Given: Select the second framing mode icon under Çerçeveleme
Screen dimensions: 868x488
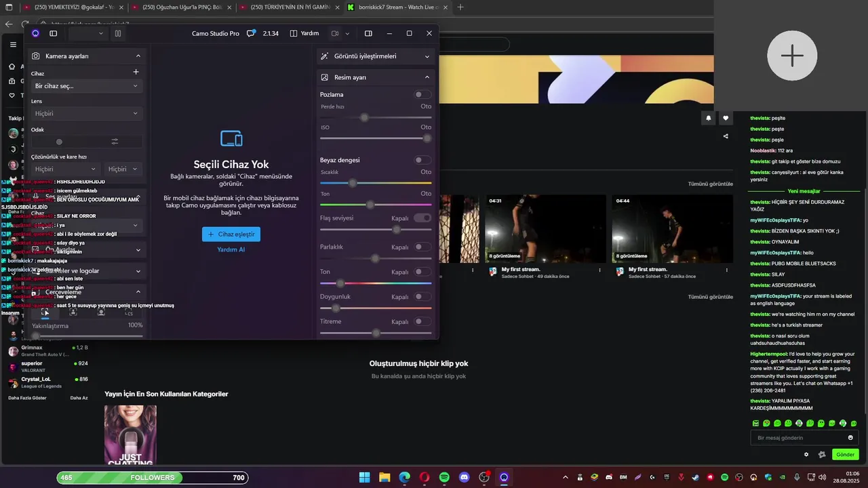Looking at the screenshot, I should [73, 312].
